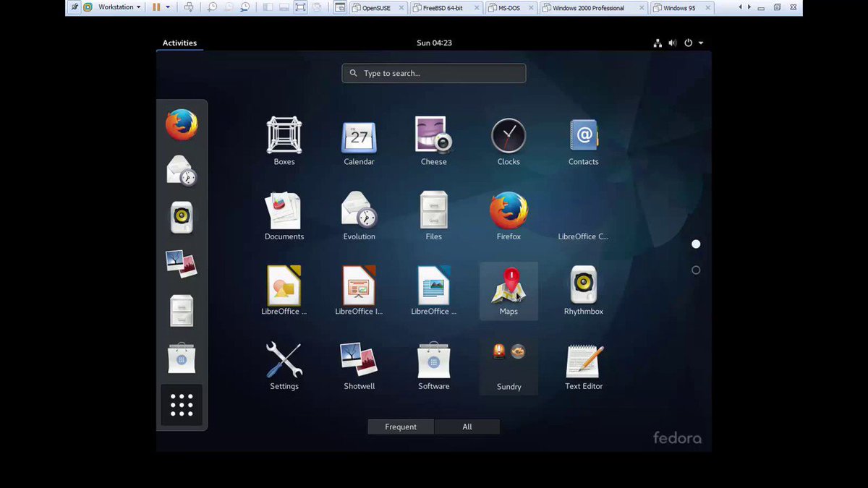
Task: Select first page indicator dot
Action: [x=696, y=244]
